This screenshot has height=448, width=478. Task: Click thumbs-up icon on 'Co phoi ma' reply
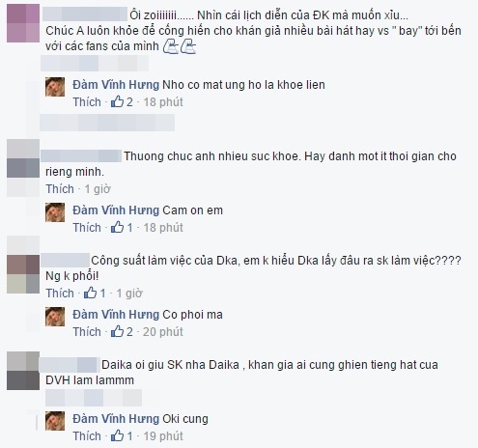click(x=117, y=332)
